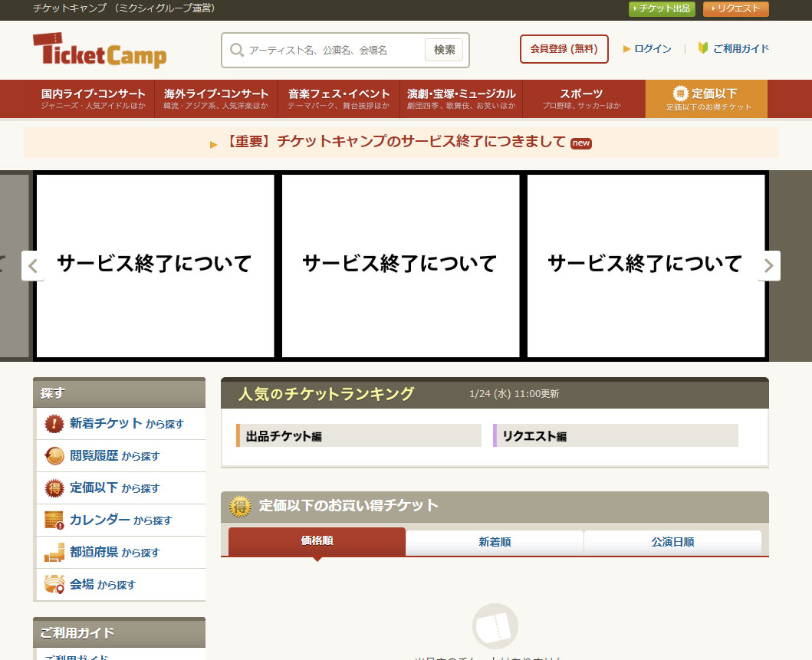
Task: Switch to the リクエスト編 ranking tab
Action: 615,435
